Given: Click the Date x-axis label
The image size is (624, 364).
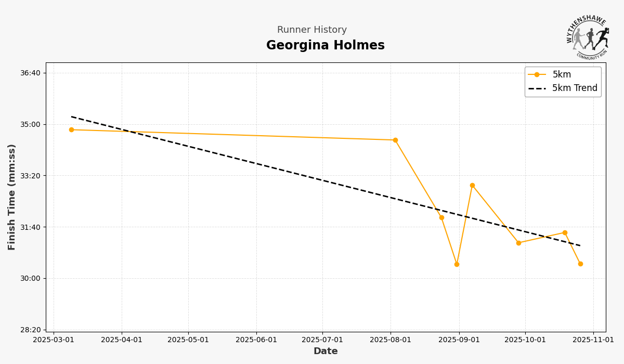Looking at the screenshot, I should click(326, 352).
